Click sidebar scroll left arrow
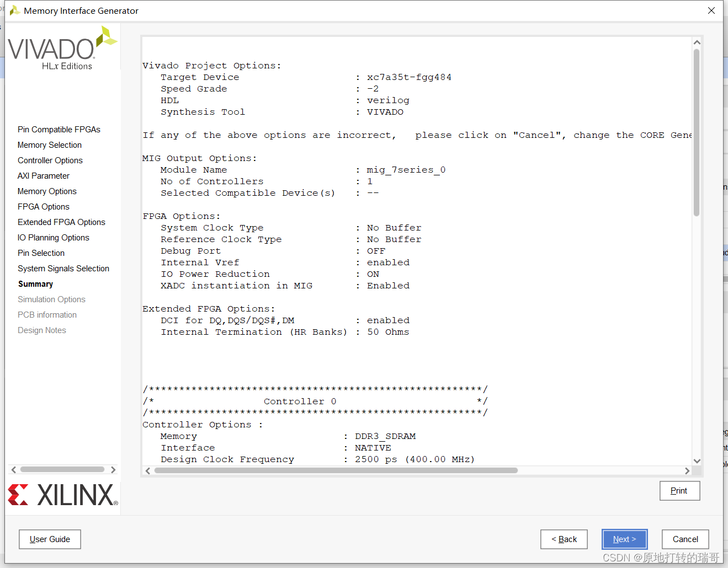This screenshot has height=568, width=728. click(14, 470)
